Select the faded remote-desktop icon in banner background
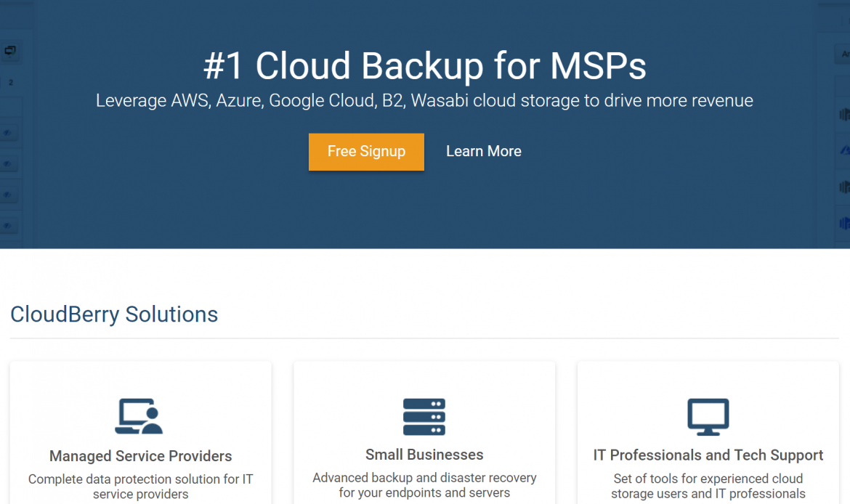The image size is (850, 504). pos(10,51)
